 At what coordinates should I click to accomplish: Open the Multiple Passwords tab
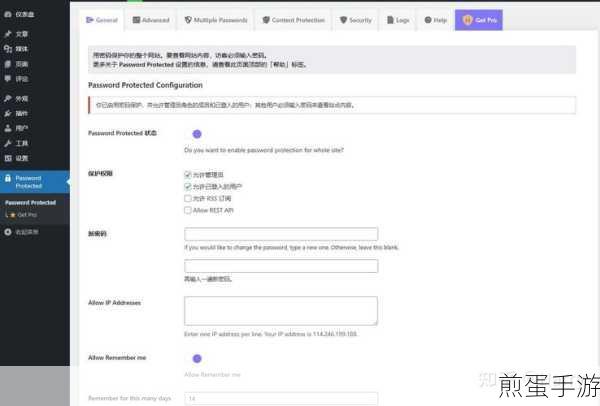(216, 20)
